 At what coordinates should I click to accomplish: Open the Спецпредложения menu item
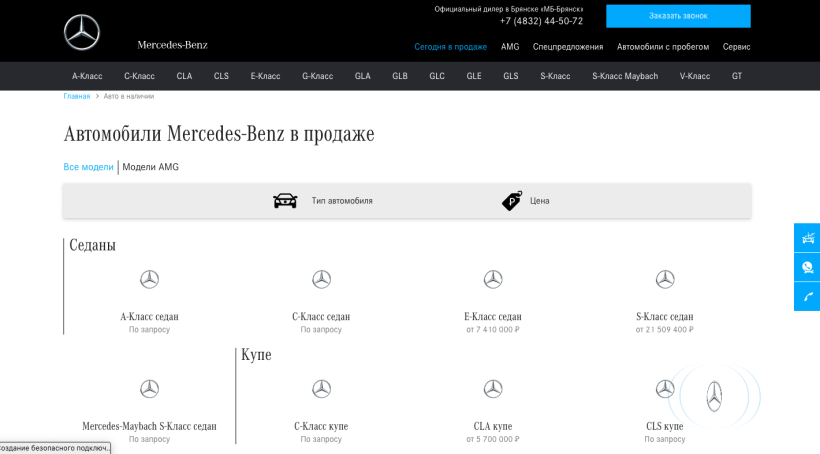(x=568, y=47)
